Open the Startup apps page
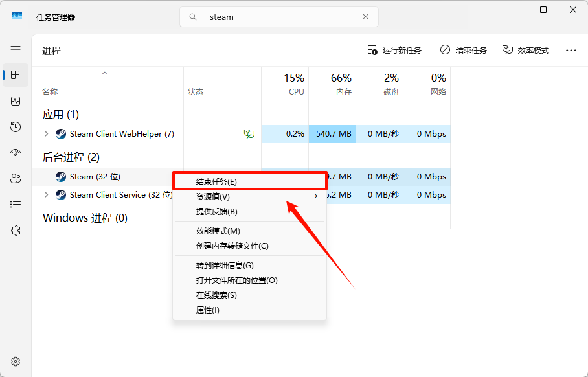This screenshot has width=588, height=377. coord(14,152)
